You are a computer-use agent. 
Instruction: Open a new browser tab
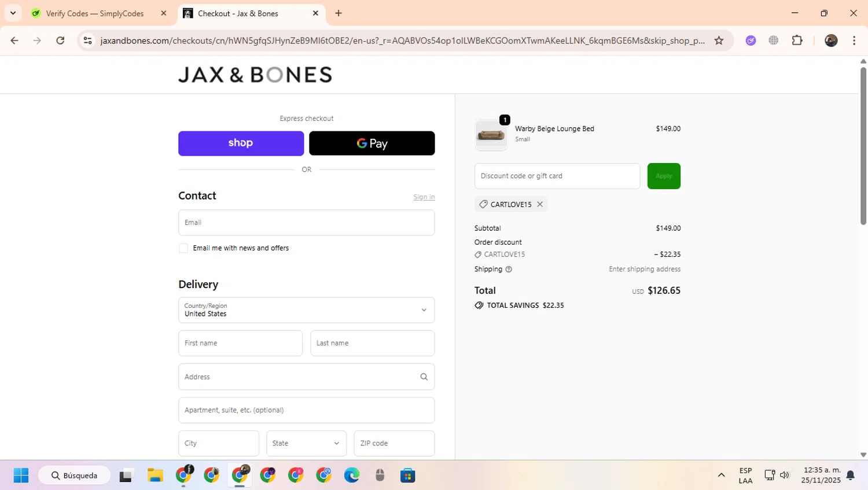coord(339,13)
